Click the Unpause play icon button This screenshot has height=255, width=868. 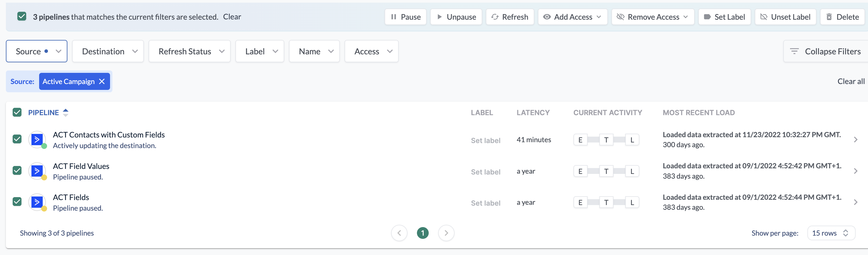point(456,17)
